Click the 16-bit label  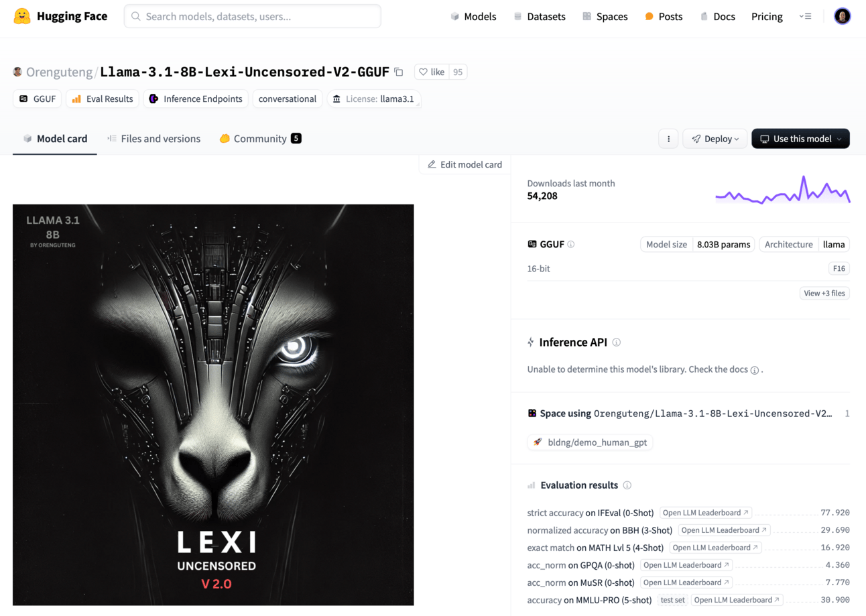(539, 269)
